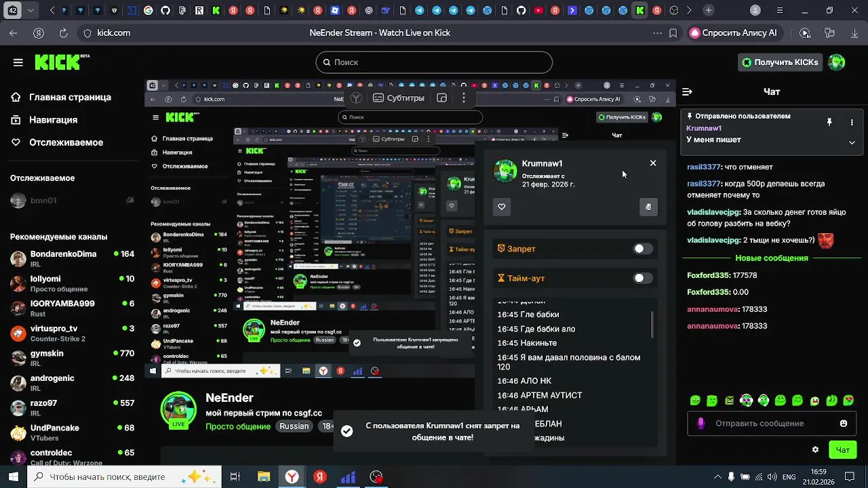This screenshot has width=868, height=488.
Task: Switch to the YouTube browser tab
Action: coord(538,10)
